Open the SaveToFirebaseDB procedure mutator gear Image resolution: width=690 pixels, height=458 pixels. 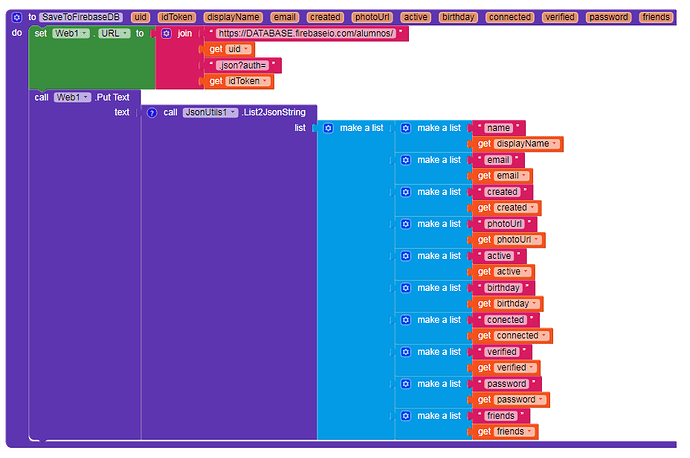coord(17,18)
